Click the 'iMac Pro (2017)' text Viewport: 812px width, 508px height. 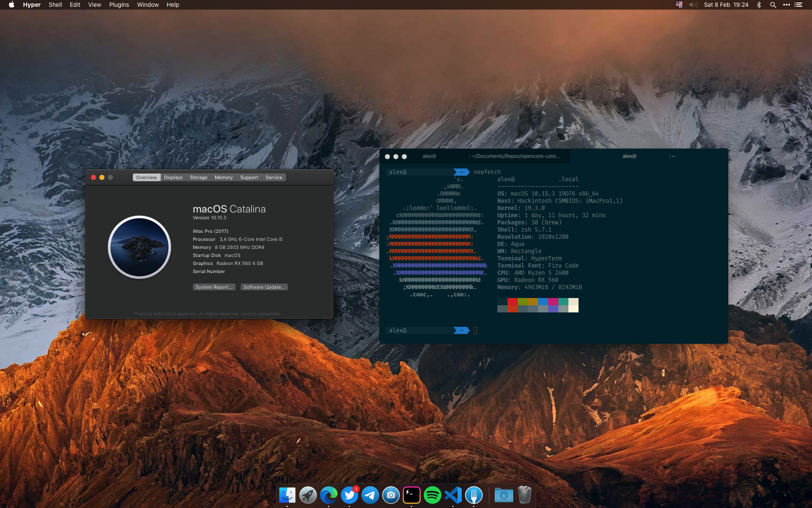click(211, 231)
